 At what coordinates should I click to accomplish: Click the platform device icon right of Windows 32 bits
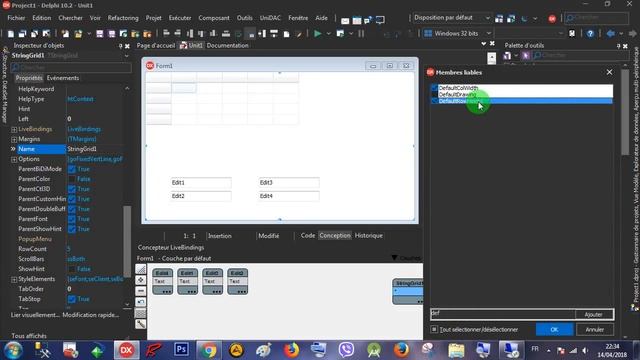(572, 33)
